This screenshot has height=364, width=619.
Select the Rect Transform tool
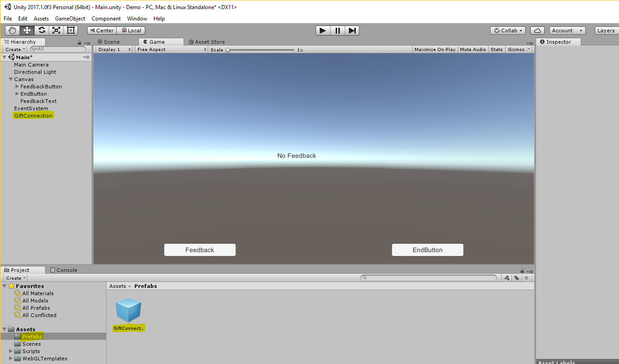point(71,31)
